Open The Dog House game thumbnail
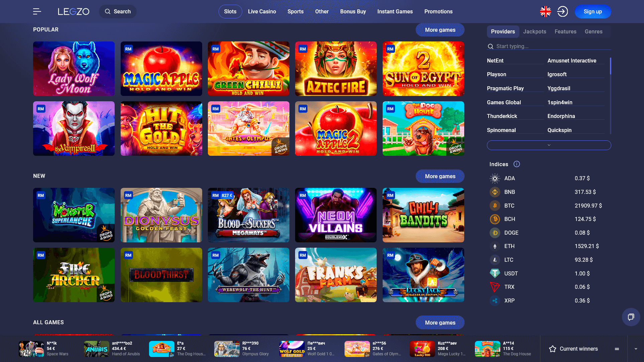Viewport: 644px width, 362px height. point(423,129)
